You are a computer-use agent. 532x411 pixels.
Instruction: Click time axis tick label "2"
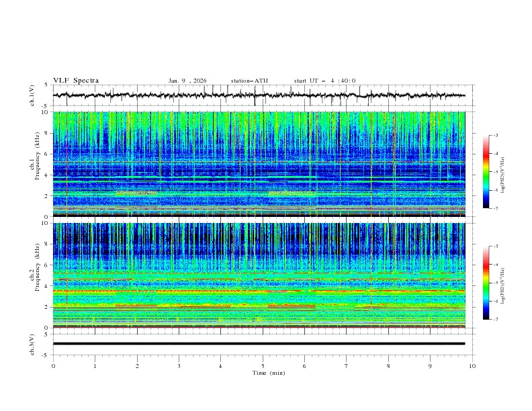[x=137, y=366]
